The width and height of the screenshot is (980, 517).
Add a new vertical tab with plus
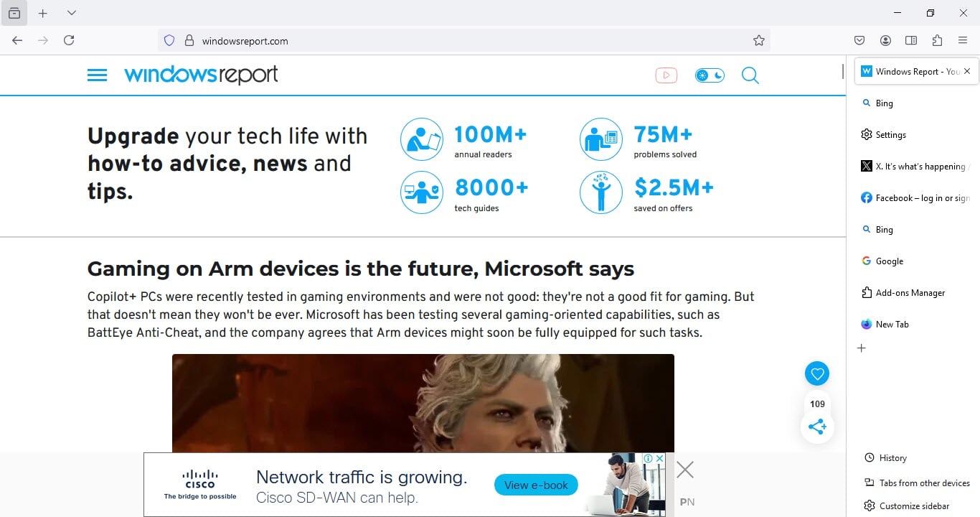[x=862, y=348]
